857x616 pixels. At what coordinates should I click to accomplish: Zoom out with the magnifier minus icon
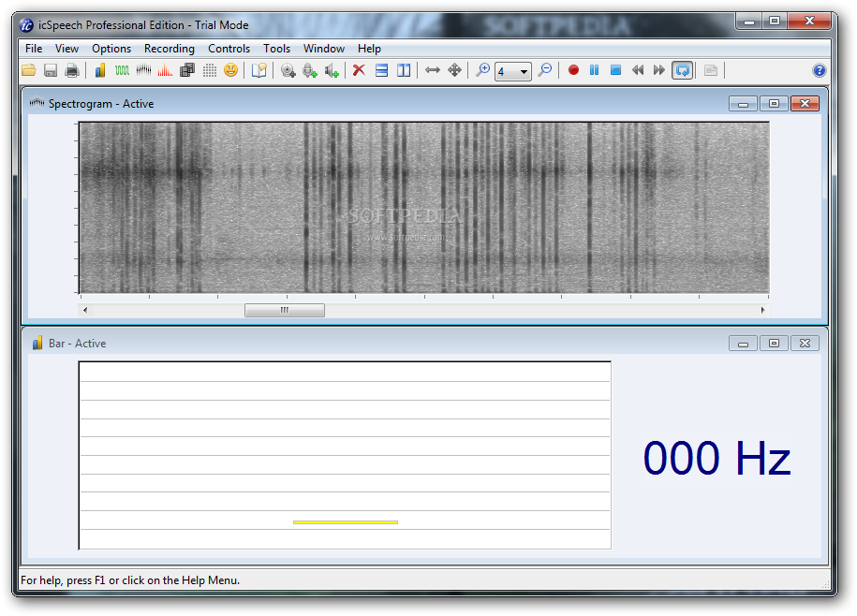click(x=545, y=70)
